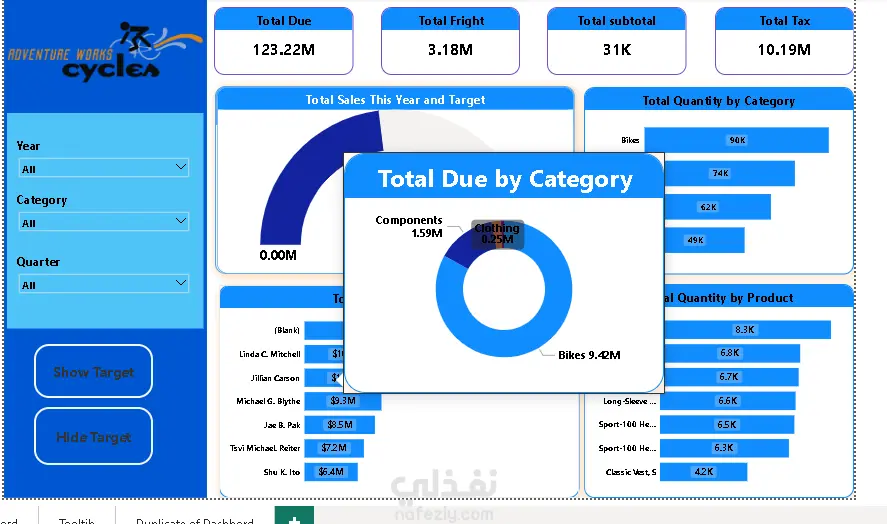887x524 pixels.
Task: Switch to the Tooltip page tab
Action: [x=76, y=519]
